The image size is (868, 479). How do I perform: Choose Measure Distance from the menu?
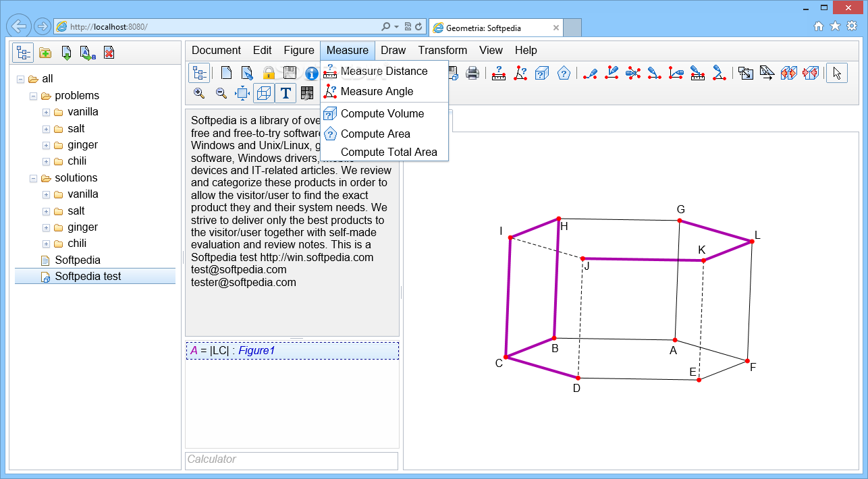(x=384, y=71)
